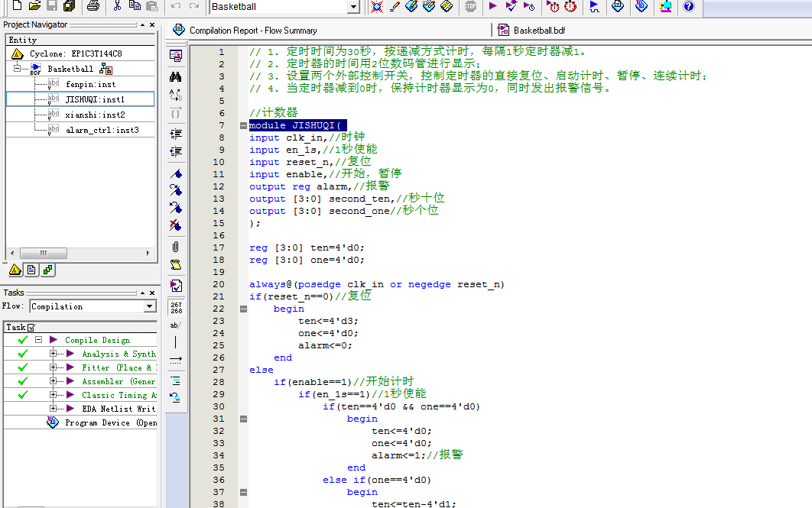This screenshot has width=812, height=508.
Task: Collapse code fold at line 31 begin
Action: tap(243, 419)
